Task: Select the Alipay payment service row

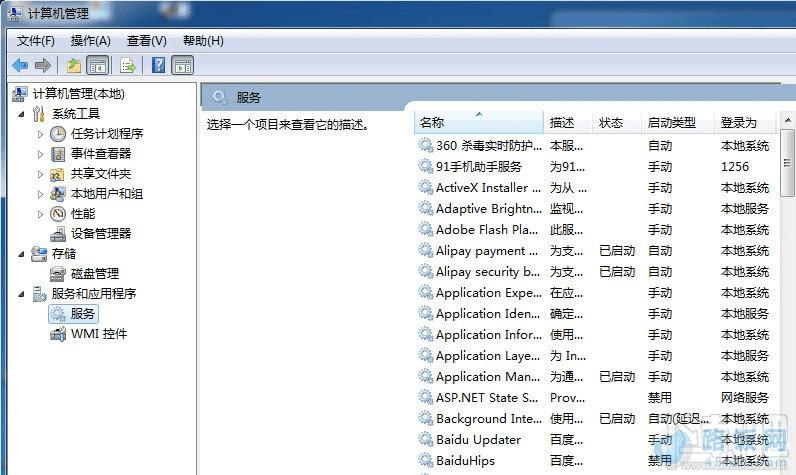Action: coord(595,251)
